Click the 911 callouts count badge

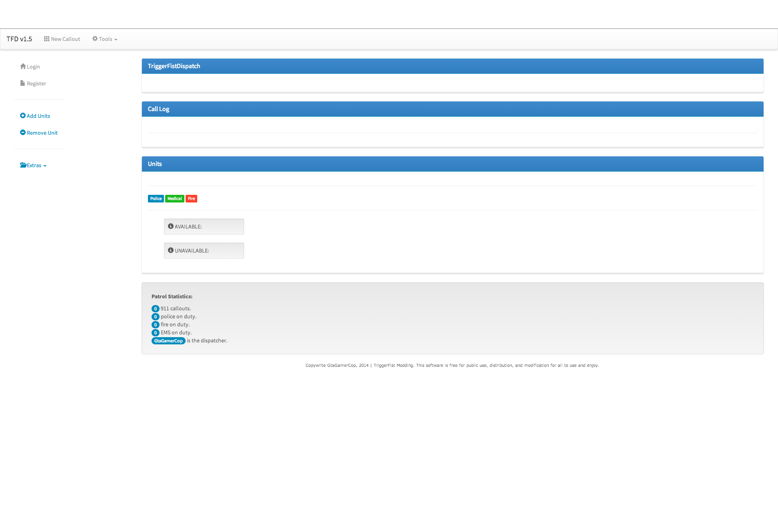156,309
